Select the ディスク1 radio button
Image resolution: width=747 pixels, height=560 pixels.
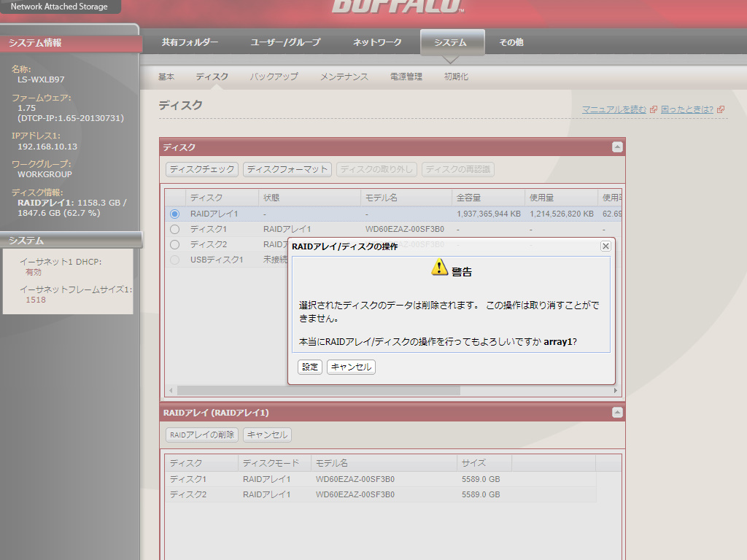(174, 229)
